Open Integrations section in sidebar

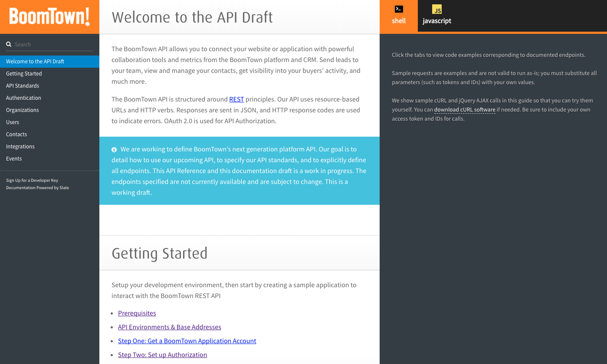tap(49, 147)
